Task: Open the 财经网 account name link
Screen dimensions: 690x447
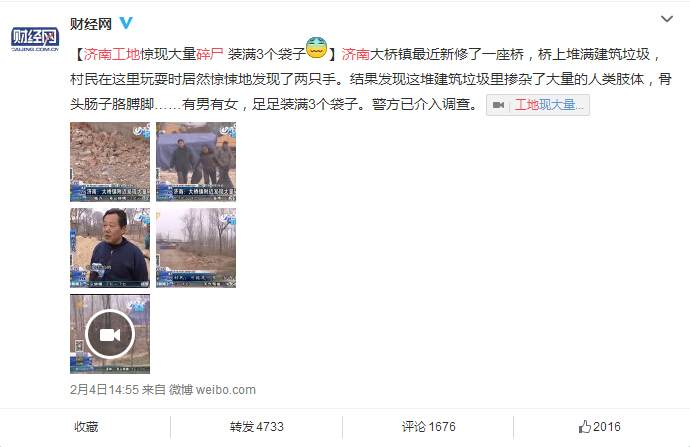Action: [91, 24]
